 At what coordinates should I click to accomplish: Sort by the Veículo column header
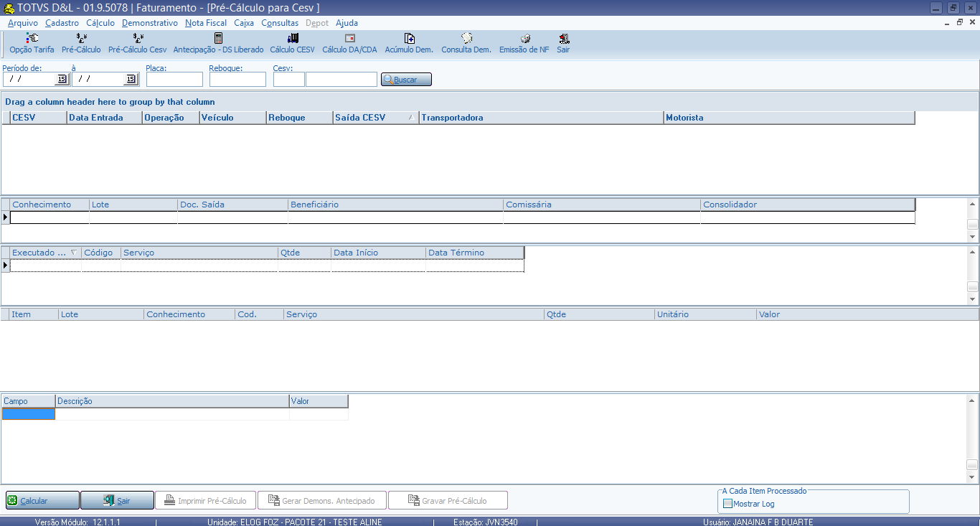tap(233, 118)
